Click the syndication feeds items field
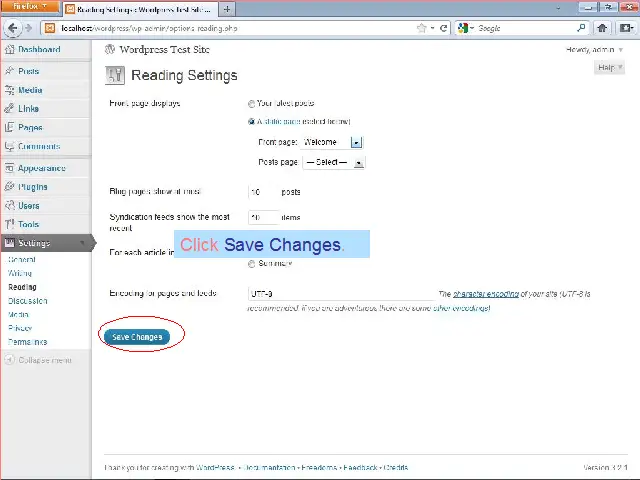 (263, 218)
